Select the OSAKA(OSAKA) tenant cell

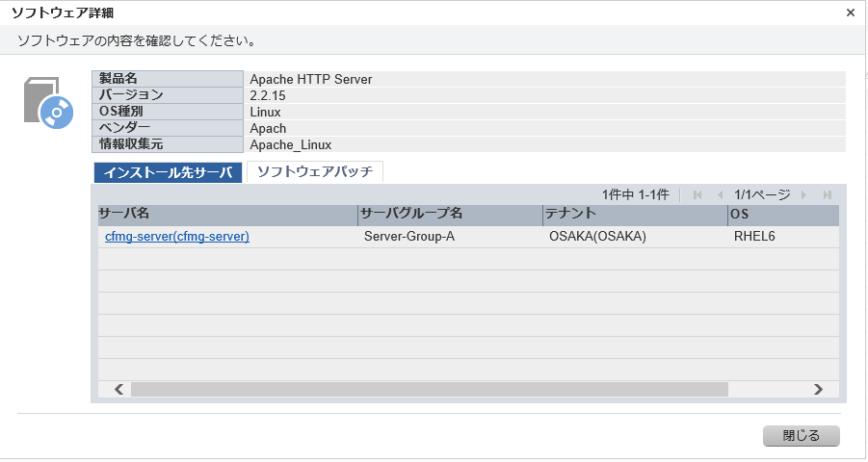click(597, 236)
